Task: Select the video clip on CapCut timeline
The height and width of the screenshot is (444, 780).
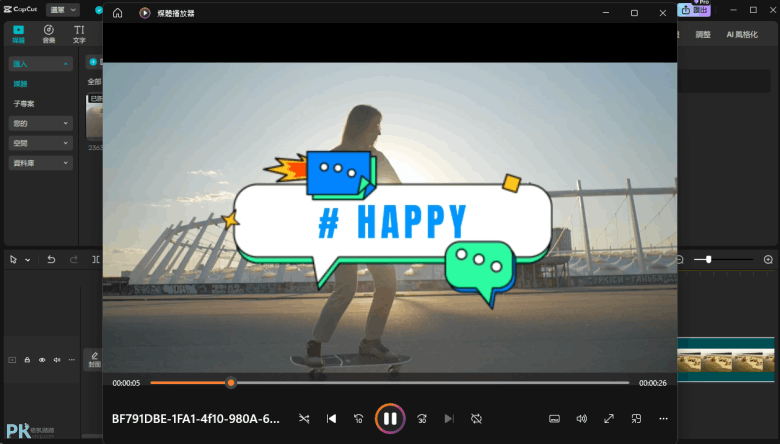Action: (726, 359)
